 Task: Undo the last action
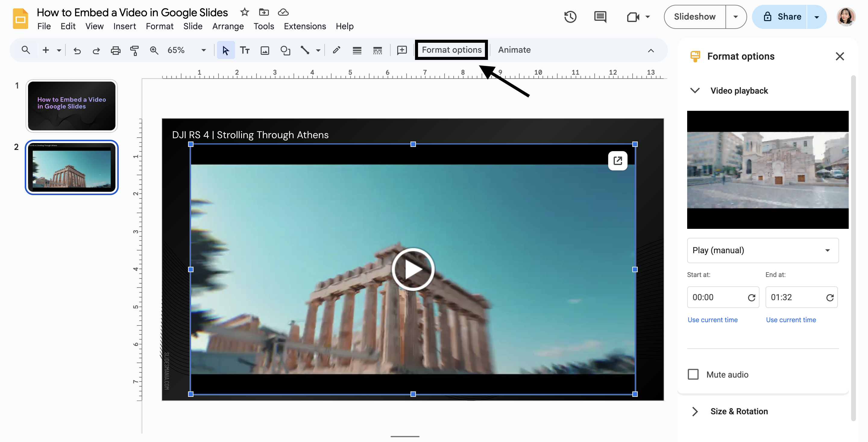pyautogui.click(x=77, y=51)
